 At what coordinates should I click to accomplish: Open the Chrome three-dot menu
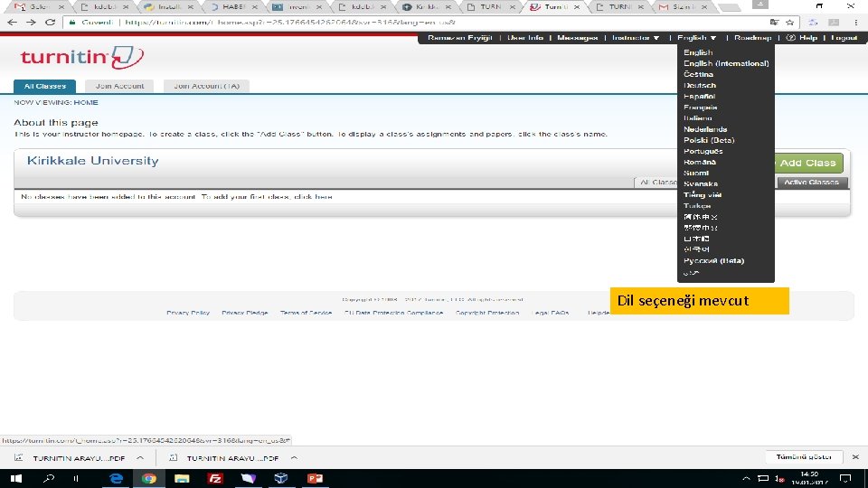coord(856,23)
